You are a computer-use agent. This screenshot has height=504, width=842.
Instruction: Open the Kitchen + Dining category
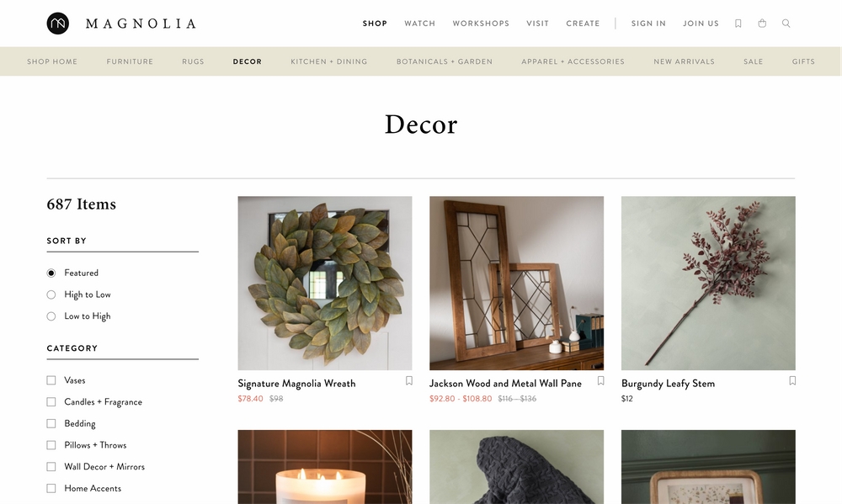click(x=329, y=61)
